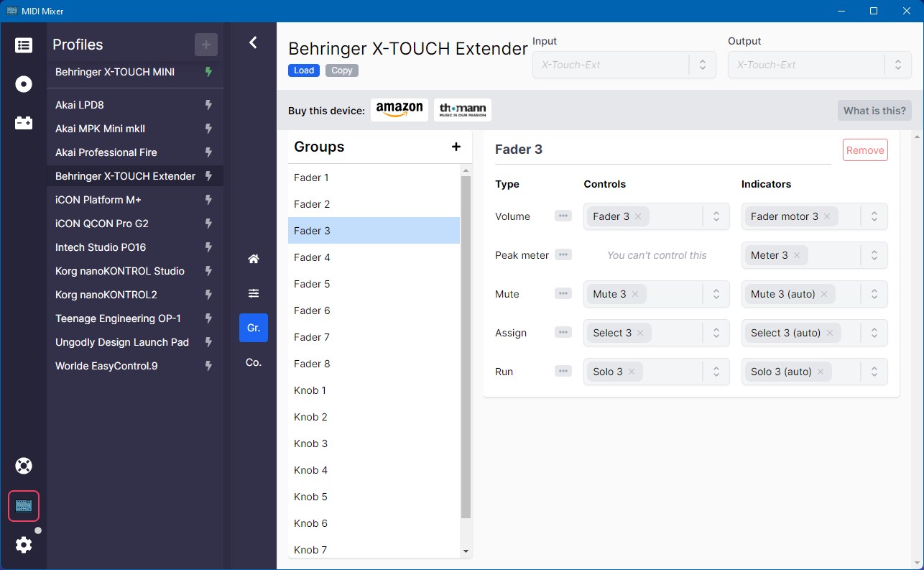Click lightning bolt next to Akai LPD8

[x=208, y=105]
